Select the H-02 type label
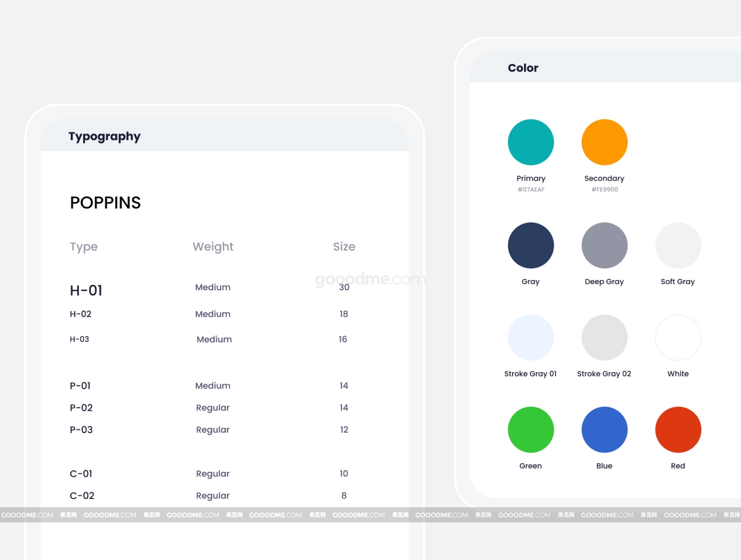This screenshot has height=560, width=741. (x=81, y=314)
